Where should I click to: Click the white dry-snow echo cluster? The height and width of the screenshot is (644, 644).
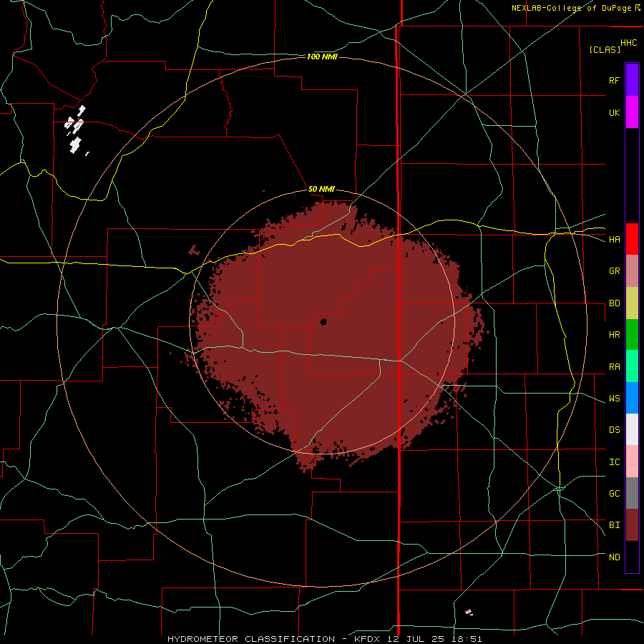(x=76, y=130)
